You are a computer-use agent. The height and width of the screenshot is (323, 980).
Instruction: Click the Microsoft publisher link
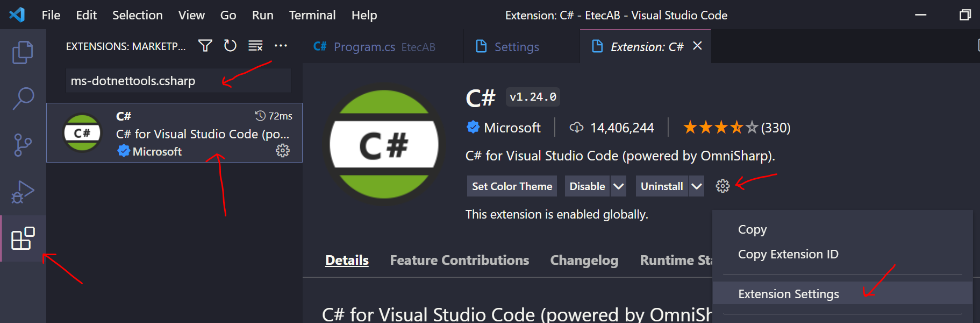click(x=512, y=128)
